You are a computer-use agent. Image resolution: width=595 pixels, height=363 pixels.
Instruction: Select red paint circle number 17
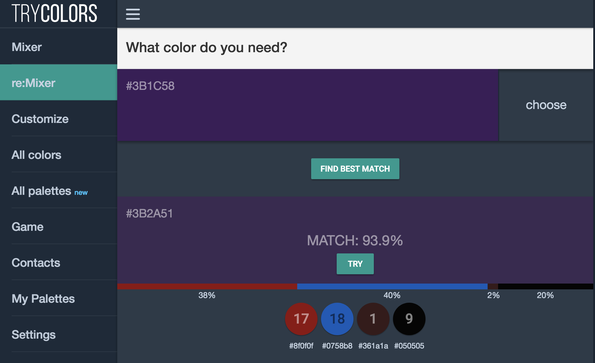pos(301,319)
